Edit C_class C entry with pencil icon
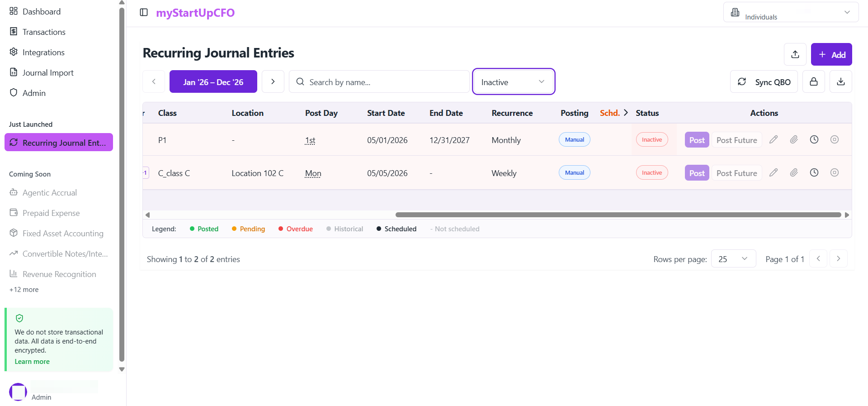 [774, 172]
